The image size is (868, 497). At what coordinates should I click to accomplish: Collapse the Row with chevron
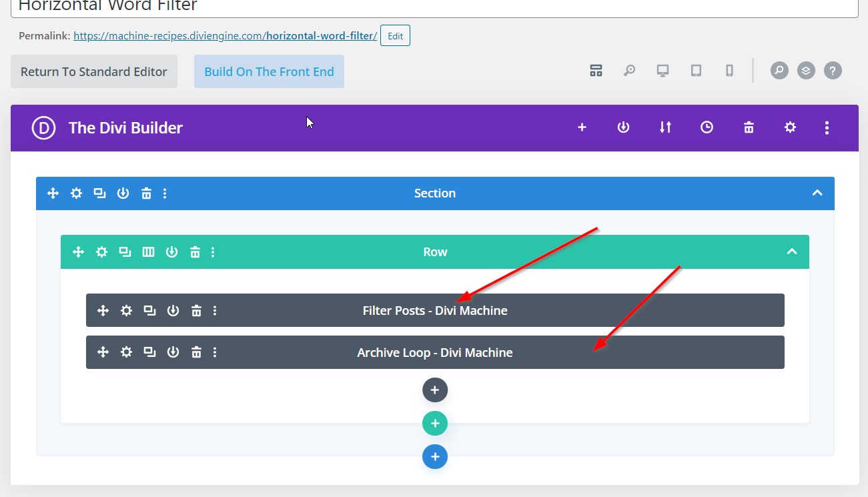tap(791, 252)
